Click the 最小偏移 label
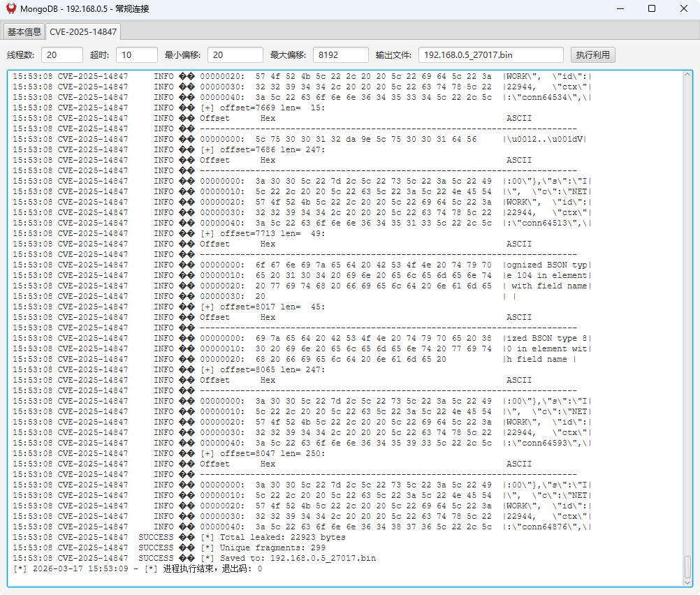The width and height of the screenshot is (700, 595). pos(182,55)
